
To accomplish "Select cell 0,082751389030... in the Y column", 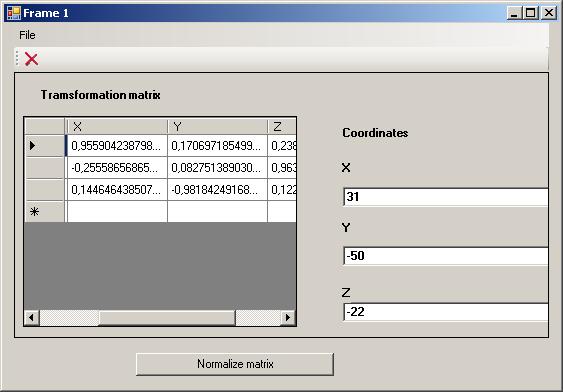I will (x=217, y=168).
